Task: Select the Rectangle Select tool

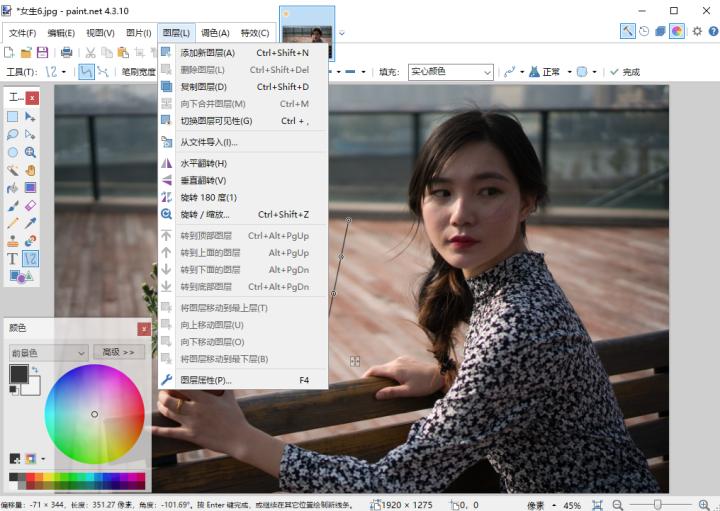Action: pyautogui.click(x=13, y=117)
